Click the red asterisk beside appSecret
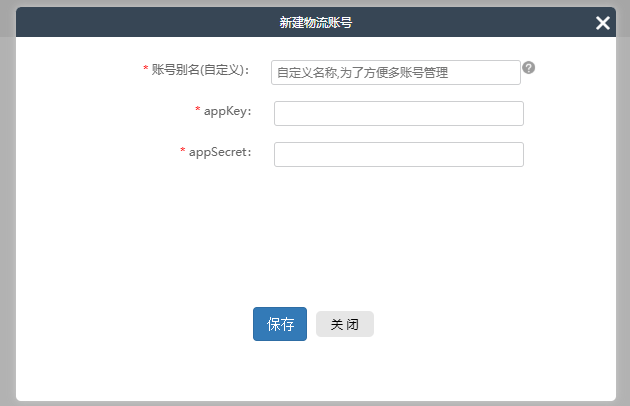Viewport: 630px width, 406px height. 183,152
